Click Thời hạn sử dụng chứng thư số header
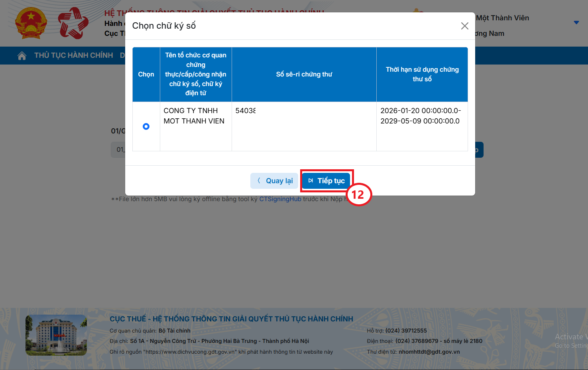 tap(422, 74)
